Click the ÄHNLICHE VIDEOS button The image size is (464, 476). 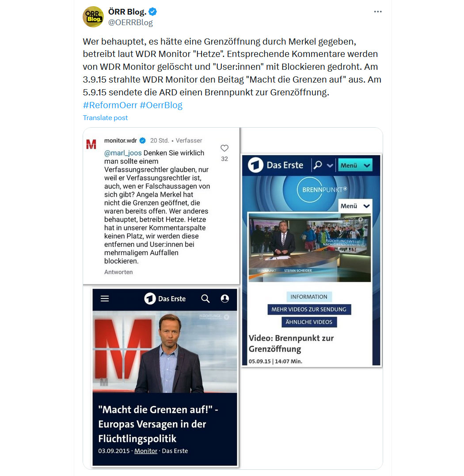pos(309,322)
